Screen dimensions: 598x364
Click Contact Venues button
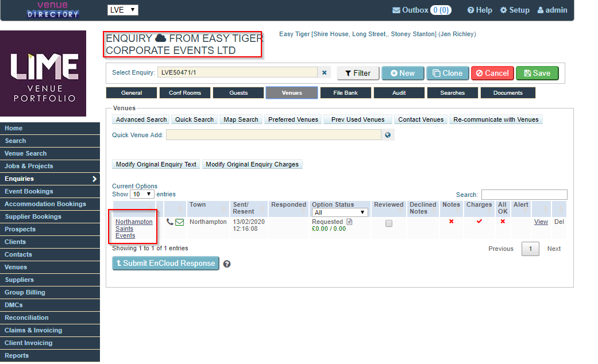click(420, 119)
